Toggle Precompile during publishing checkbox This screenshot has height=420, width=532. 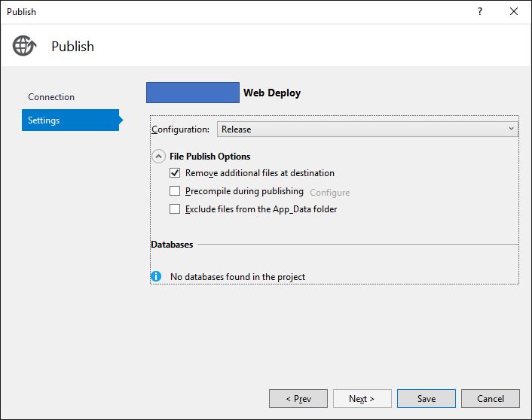175,191
